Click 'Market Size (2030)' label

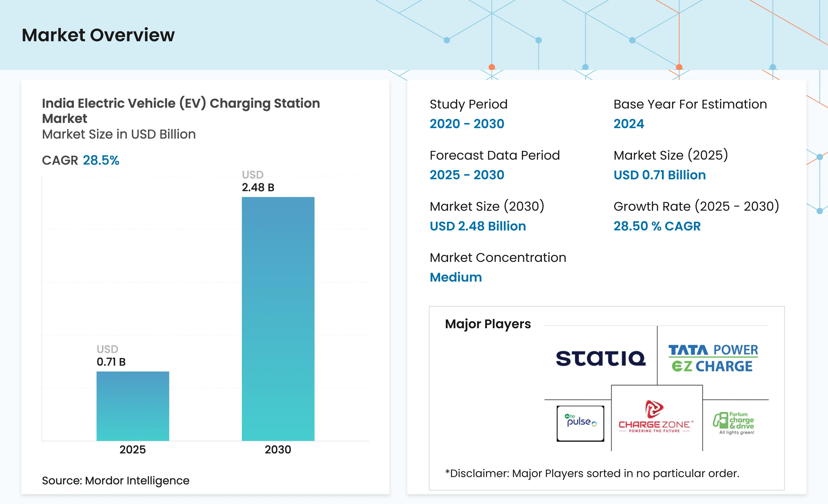coord(487,206)
